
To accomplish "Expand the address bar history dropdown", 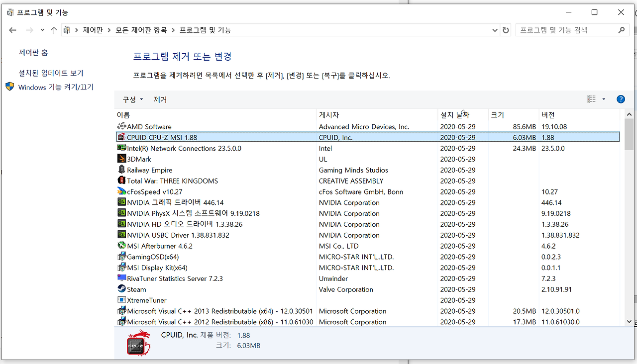I will pyautogui.click(x=495, y=30).
